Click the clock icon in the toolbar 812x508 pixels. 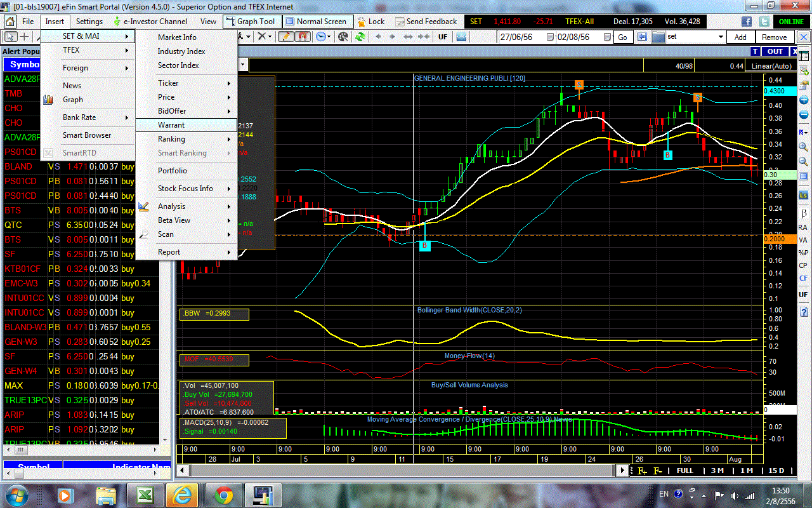point(322,37)
